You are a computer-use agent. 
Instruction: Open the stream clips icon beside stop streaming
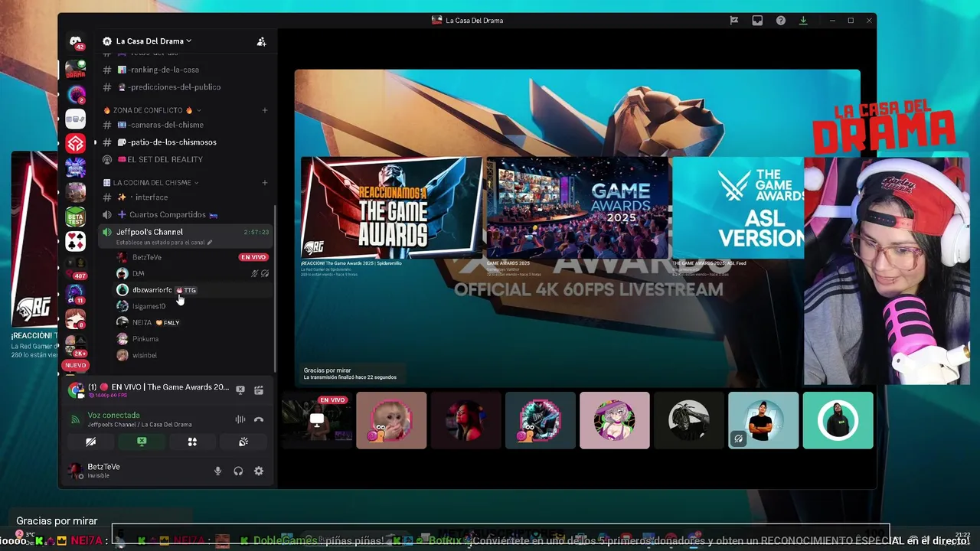(259, 390)
